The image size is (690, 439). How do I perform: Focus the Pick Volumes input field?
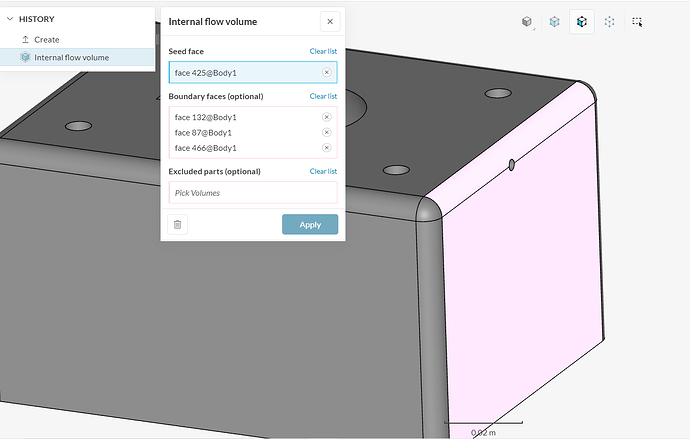[x=253, y=193]
